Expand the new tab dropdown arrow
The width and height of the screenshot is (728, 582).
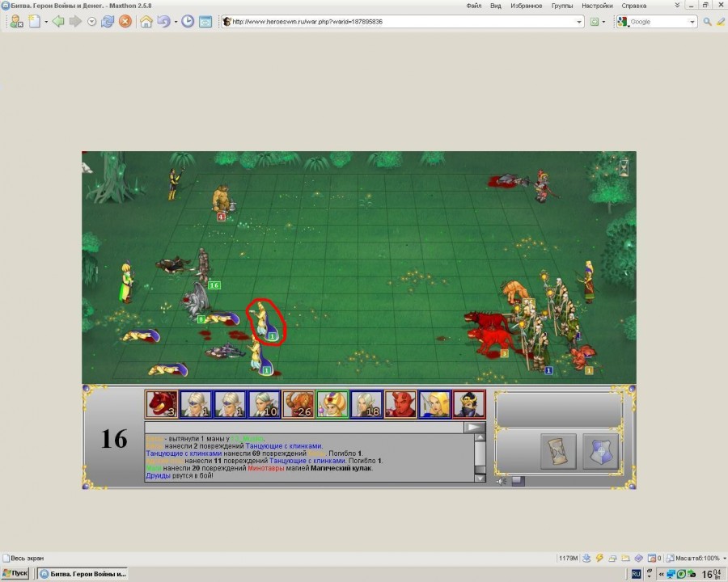pos(46,22)
